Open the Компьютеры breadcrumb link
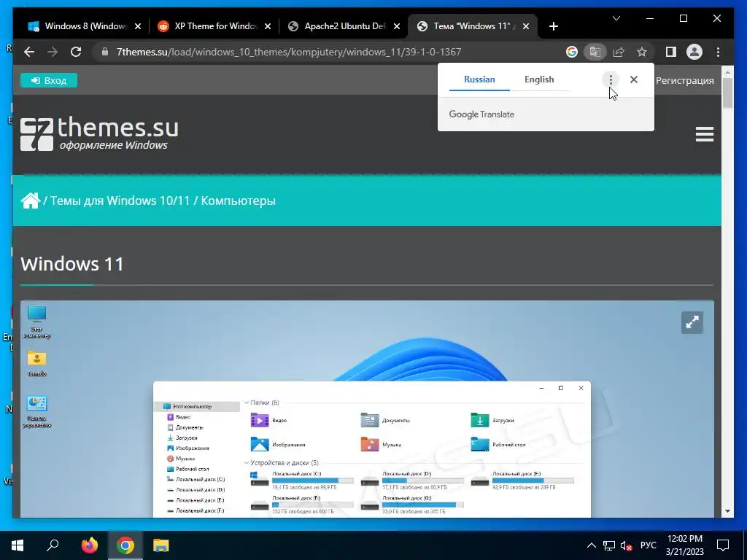Screen dimensions: 747x560 point(239,201)
